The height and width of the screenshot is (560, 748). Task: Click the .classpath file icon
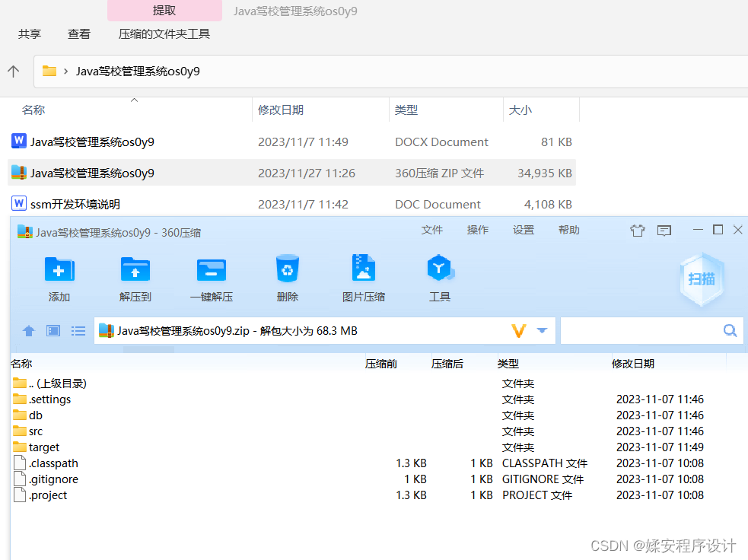(x=20, y=463)
